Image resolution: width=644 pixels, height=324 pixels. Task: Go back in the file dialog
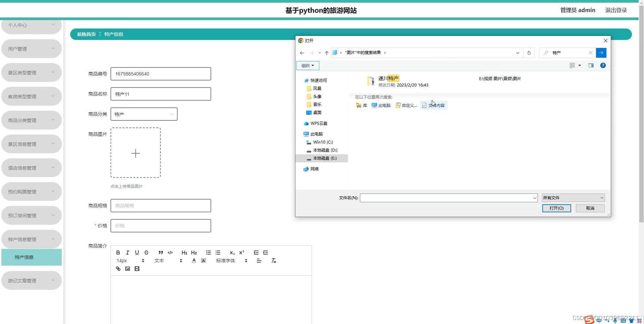tap(302, 53)
